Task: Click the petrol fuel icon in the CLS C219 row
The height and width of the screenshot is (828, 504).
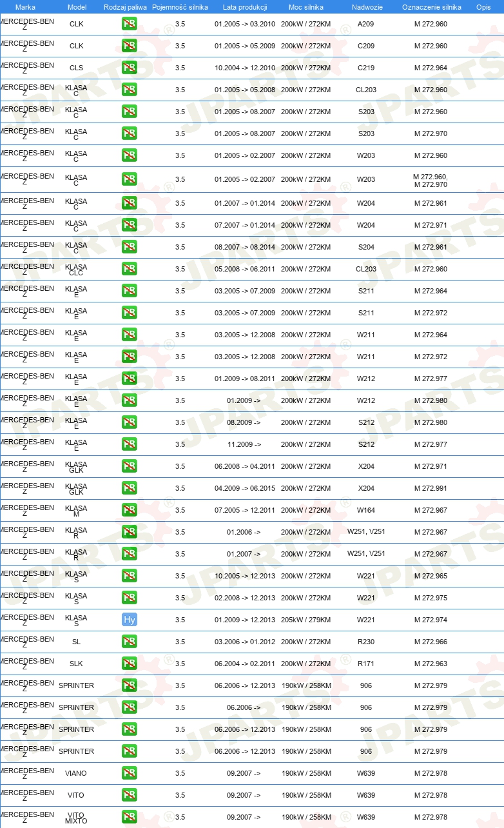Action: 129,68
